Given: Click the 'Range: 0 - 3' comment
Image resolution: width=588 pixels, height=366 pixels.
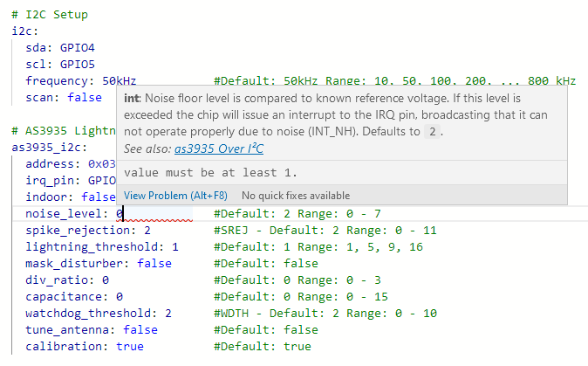Looking at the screenshot, I should (x=339, y=280).
